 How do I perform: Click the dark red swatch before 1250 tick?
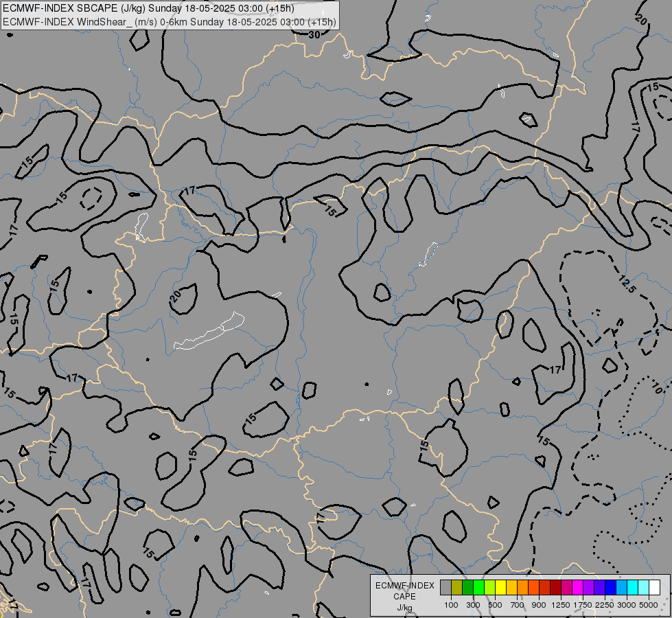coord(556,587)
